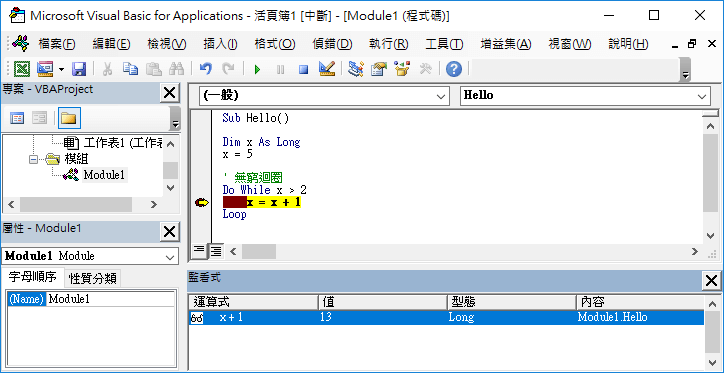Open the 增益集(A) menu
Viewport: 724px width, 373px height.
coord(506,44)
